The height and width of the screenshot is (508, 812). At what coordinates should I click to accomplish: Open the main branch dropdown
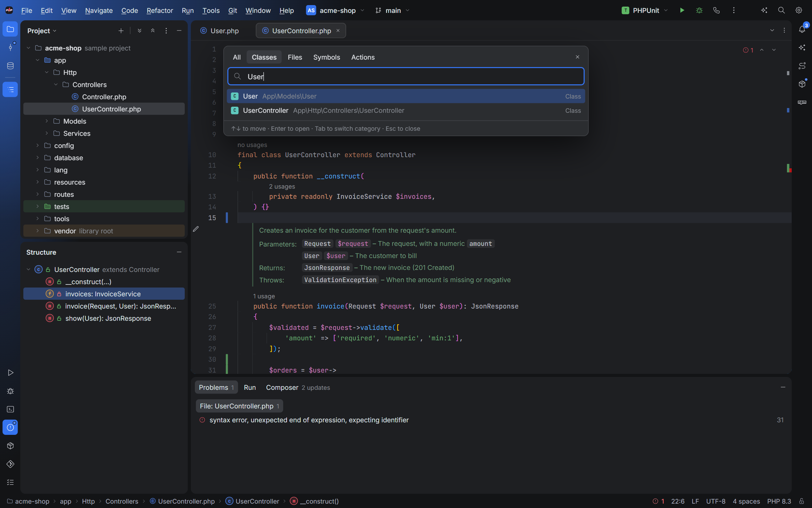tap(392, 10)
